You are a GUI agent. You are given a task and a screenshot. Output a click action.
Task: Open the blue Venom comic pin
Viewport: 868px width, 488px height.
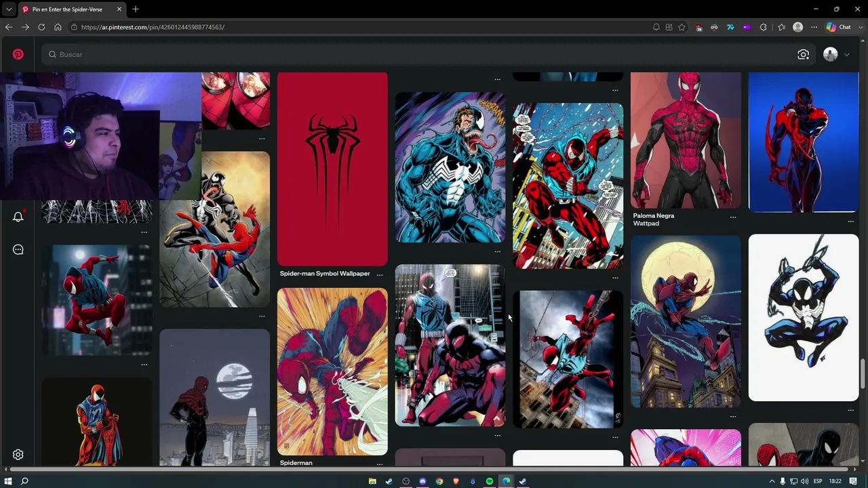(450, 167)
